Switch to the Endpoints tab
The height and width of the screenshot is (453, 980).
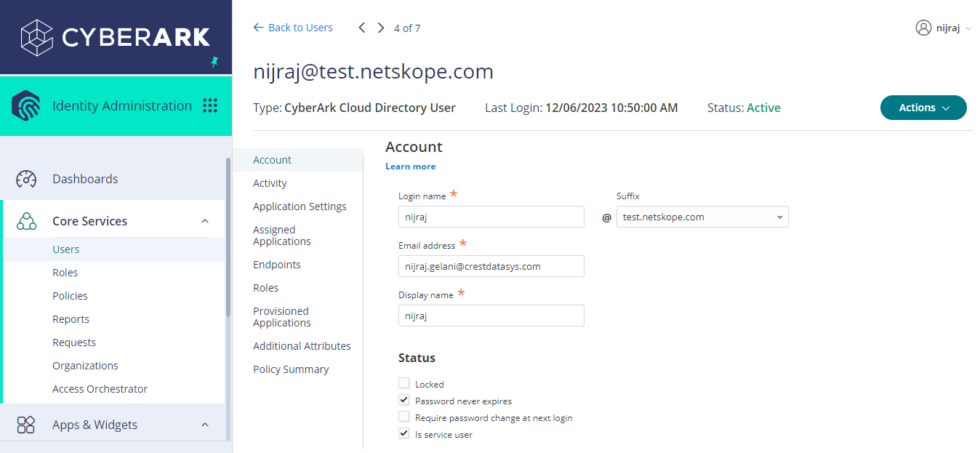coord(277,265)
